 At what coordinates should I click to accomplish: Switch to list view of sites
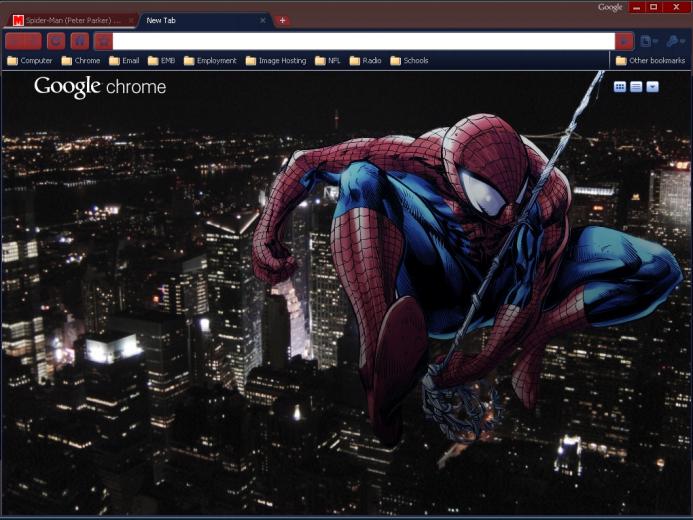[x=636, y=87]
